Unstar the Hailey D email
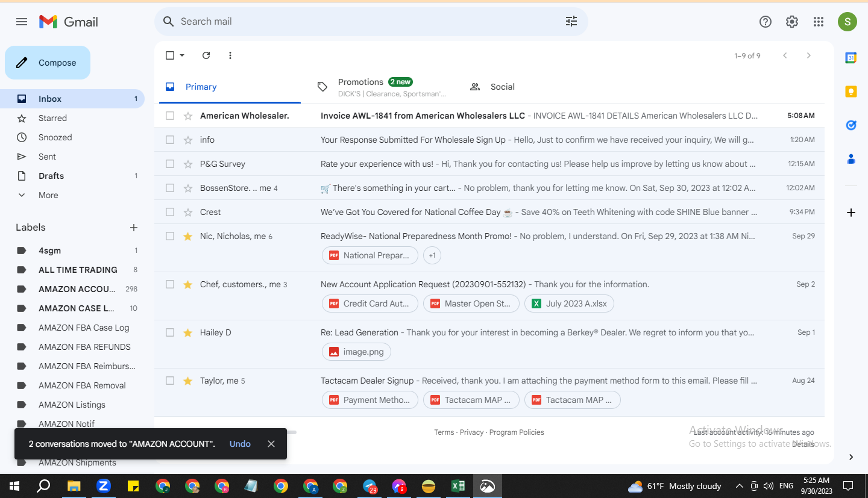Image resolution: width=868 pixels, height=498 pixels. pos(188,332)
